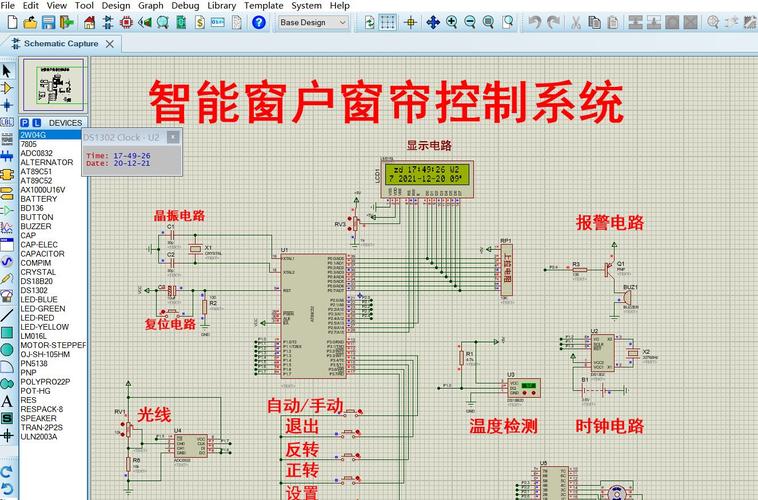758x500 pixels.
Task: Select AT89C51 in the devices list
Action: tap(36, 171)
